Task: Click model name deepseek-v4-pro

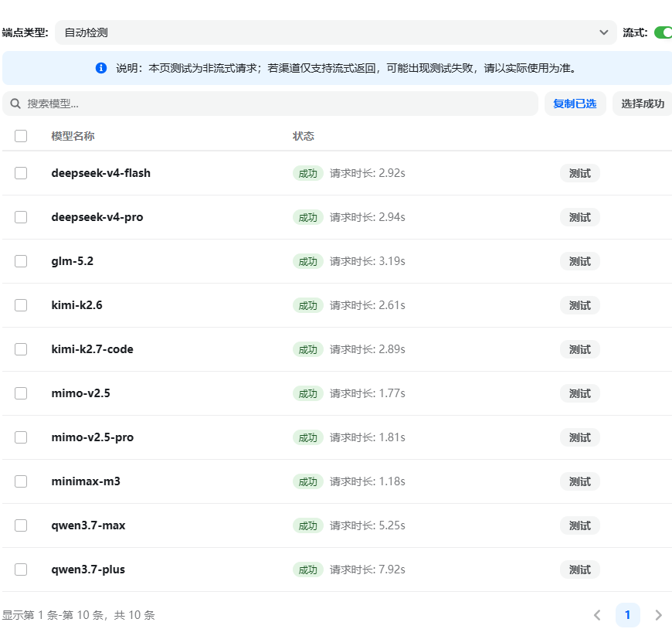Action: click(97, 217)
